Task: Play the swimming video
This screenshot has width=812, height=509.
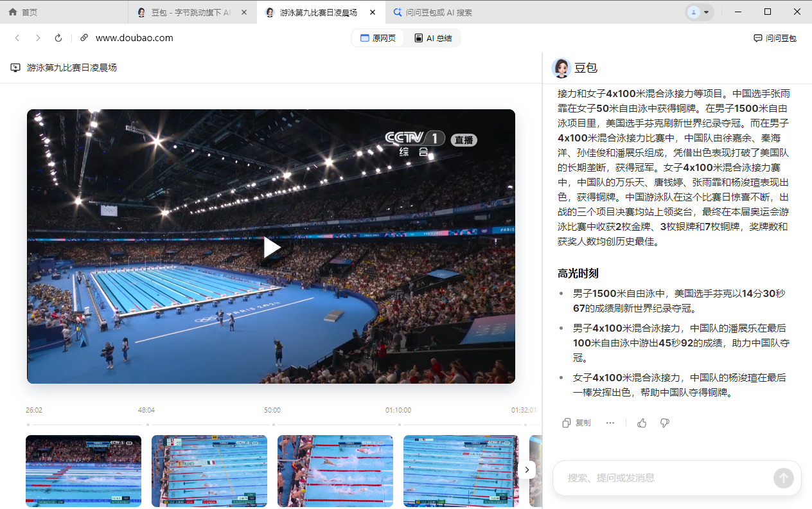Action: point(272,247)
